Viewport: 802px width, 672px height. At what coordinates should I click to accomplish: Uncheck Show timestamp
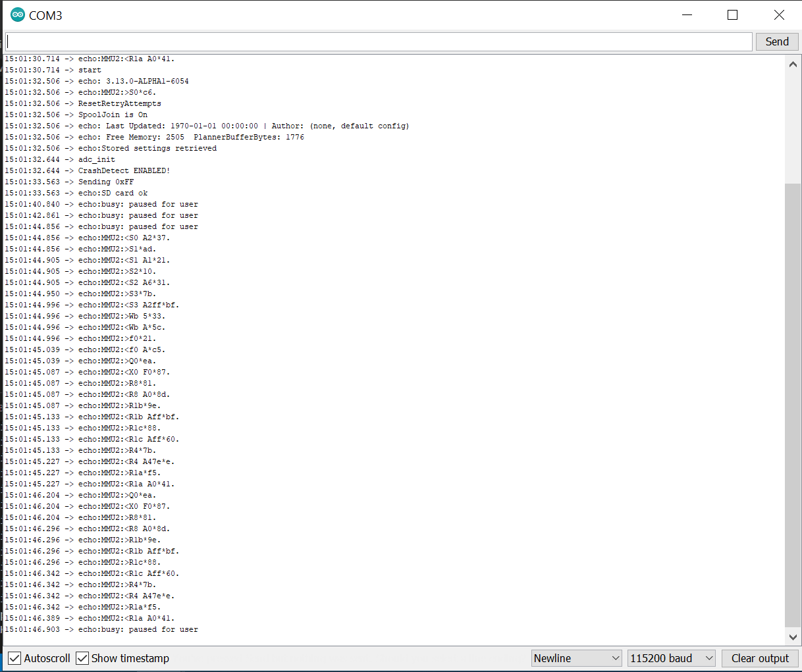(x=82, y=658)
